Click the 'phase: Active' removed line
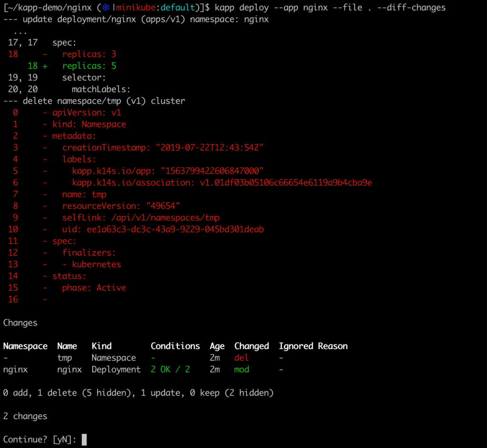487x448 pixels. 94,287
